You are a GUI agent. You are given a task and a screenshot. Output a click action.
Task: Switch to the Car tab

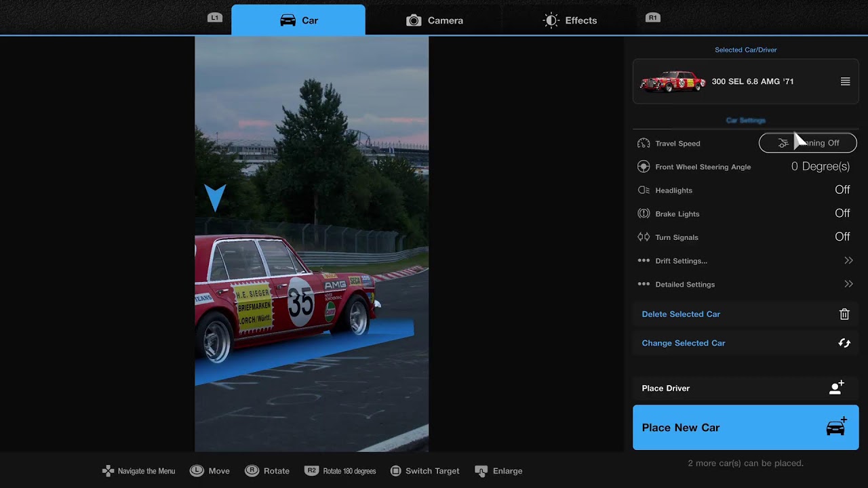(x=298, y=20)
